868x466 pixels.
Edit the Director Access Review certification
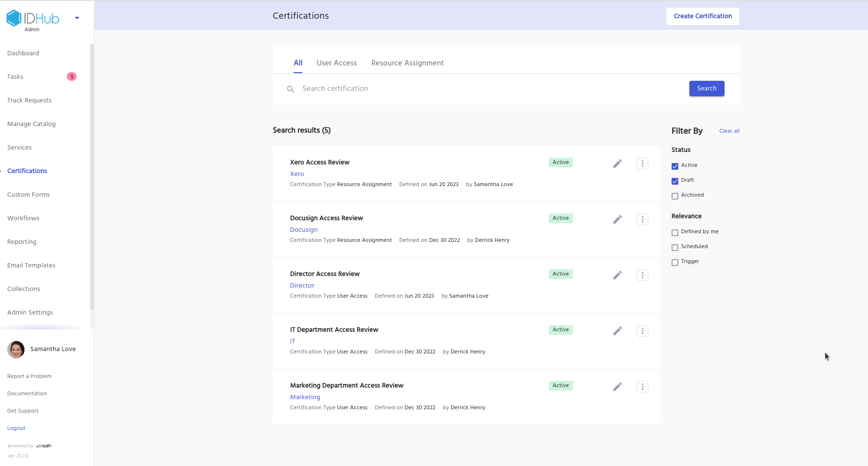617,275
